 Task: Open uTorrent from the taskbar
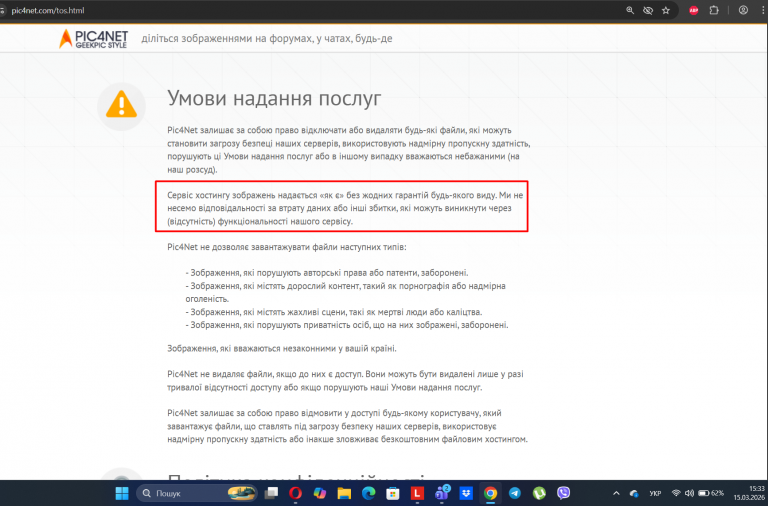point(539,493)
